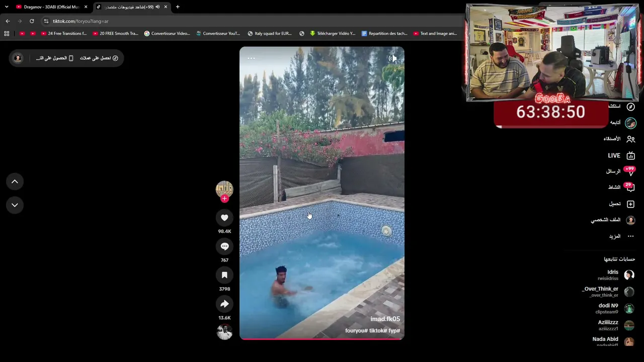
Task: Like the video with the heart icon
Action: tap(224, 218)
